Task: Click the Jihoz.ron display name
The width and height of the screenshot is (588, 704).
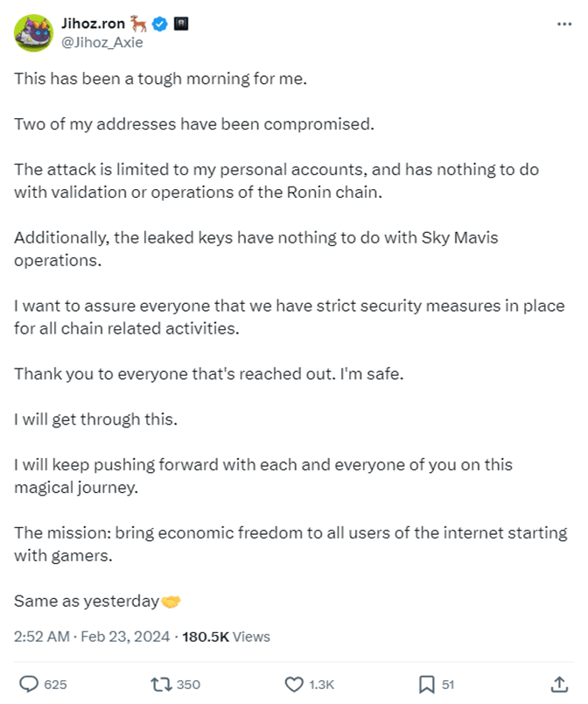Action: click(92, 23)
